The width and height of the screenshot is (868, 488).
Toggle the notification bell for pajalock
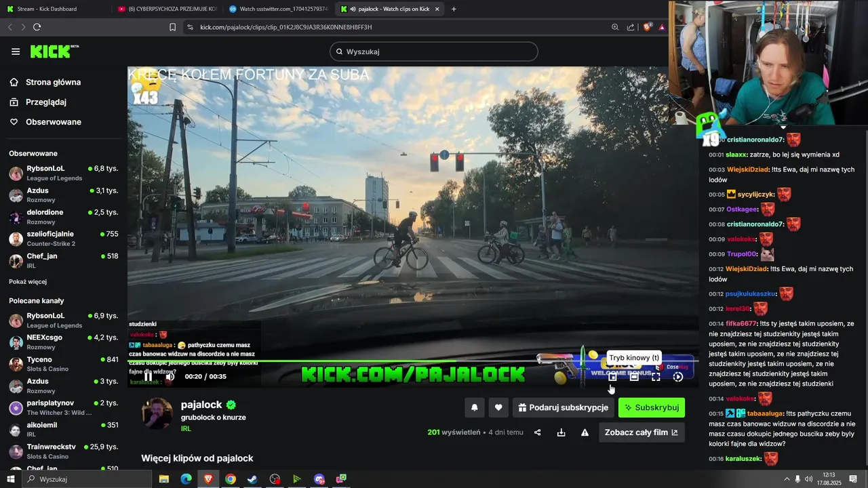[x=475, y=407]
